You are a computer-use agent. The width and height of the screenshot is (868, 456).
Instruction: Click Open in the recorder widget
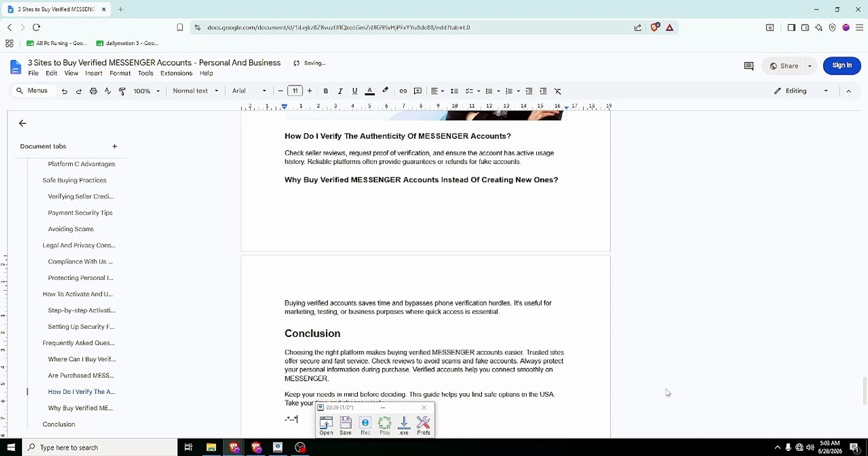tap(326, 426)
